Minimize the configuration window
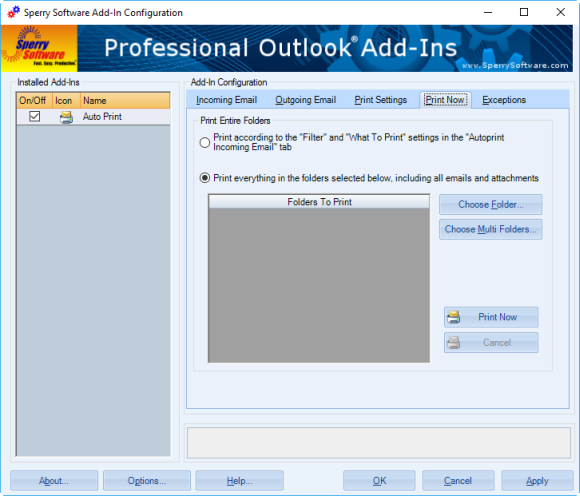Image resolution: width=580 pixels, height=496 pixels. click(x=488, y=12)
